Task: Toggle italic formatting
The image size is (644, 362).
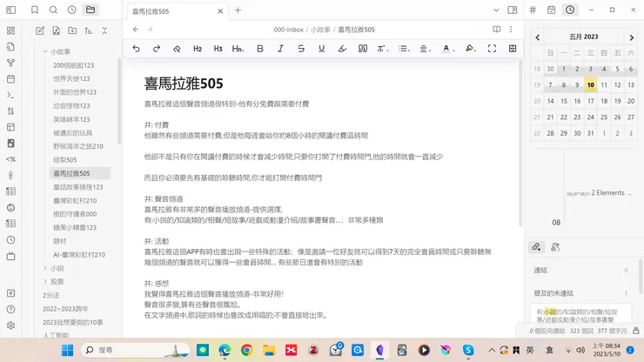Action: 280,49
